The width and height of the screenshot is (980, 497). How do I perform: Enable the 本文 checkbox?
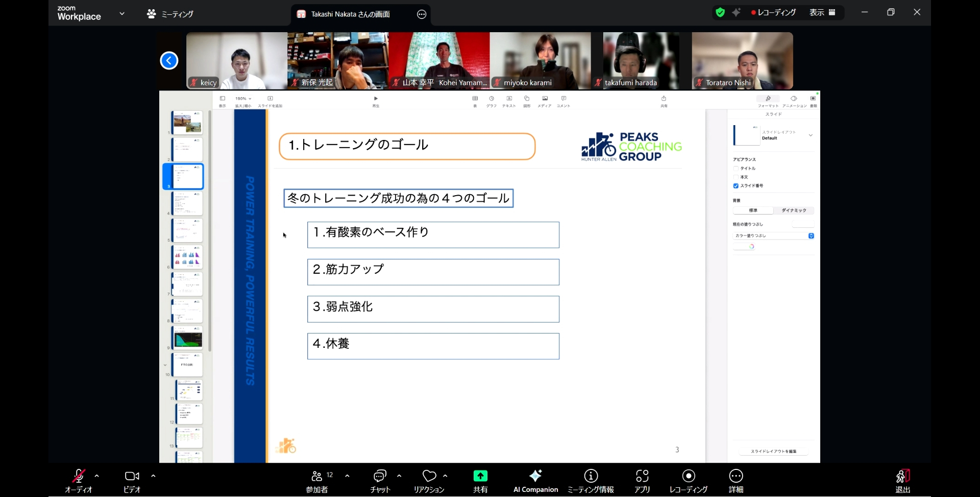tap(736, 177)
